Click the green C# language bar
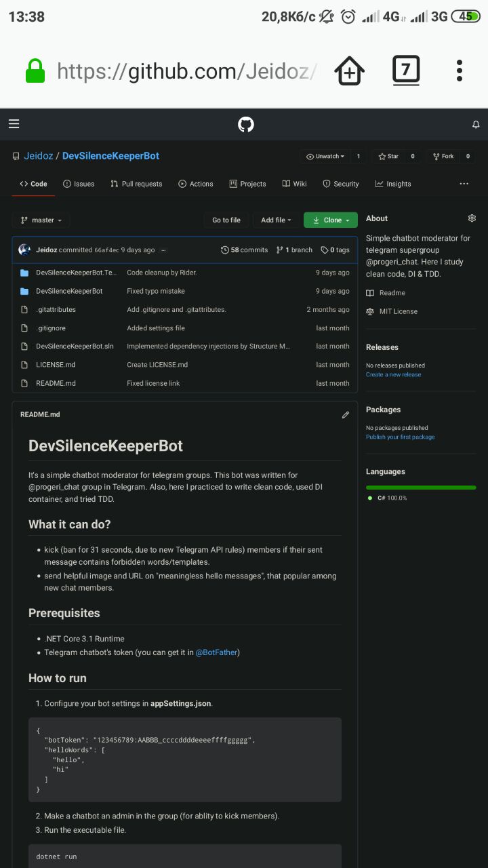Screen dimensions: 488x868 [x=421, y=487]
